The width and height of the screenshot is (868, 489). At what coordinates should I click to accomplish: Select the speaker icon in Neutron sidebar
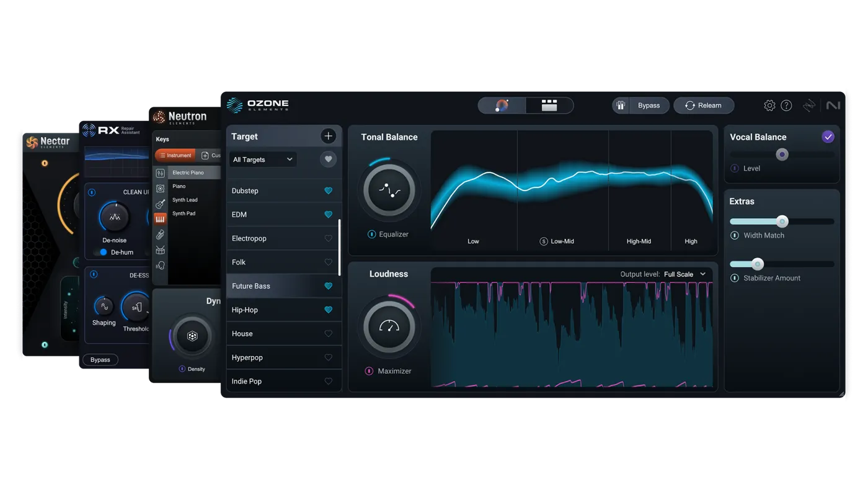point(160,188)
